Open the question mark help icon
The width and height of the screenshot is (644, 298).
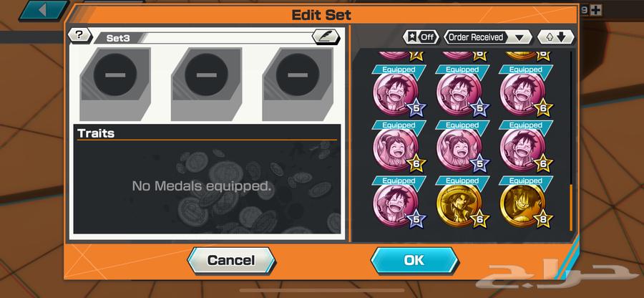(79, 35)
